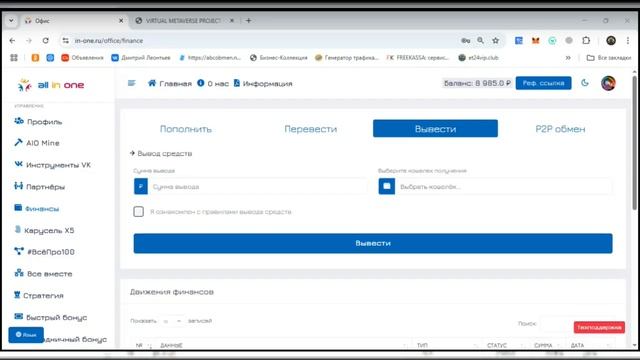
Task: Click the address bar URL
Action: 109,40
